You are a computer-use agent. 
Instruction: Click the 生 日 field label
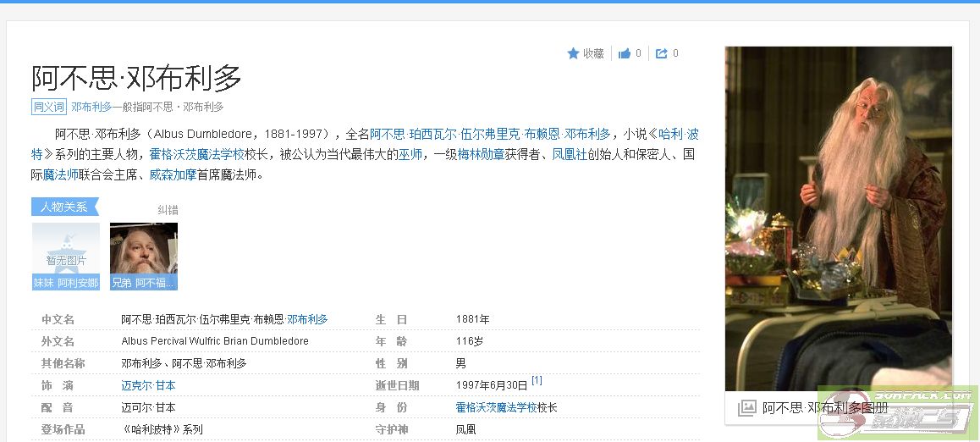(391, 319)
